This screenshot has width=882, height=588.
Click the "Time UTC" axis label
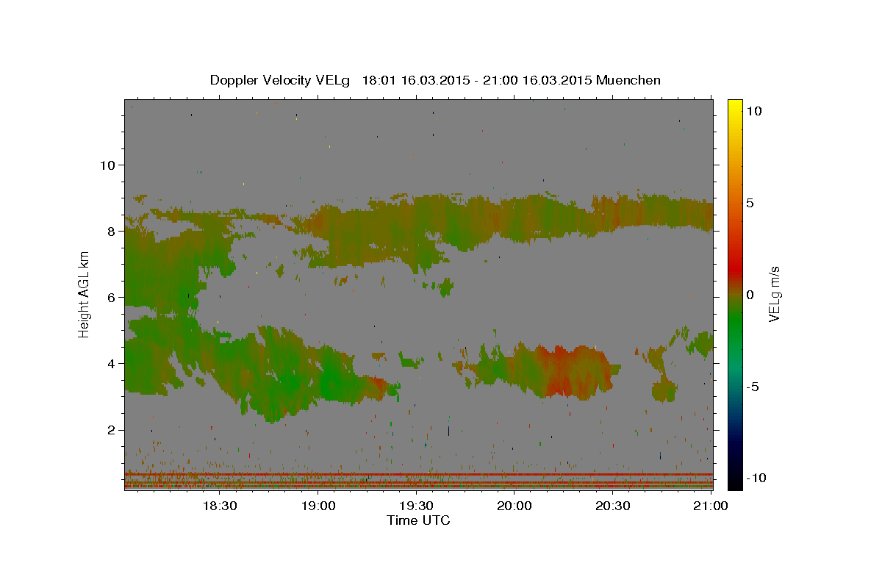pos(418,520)
